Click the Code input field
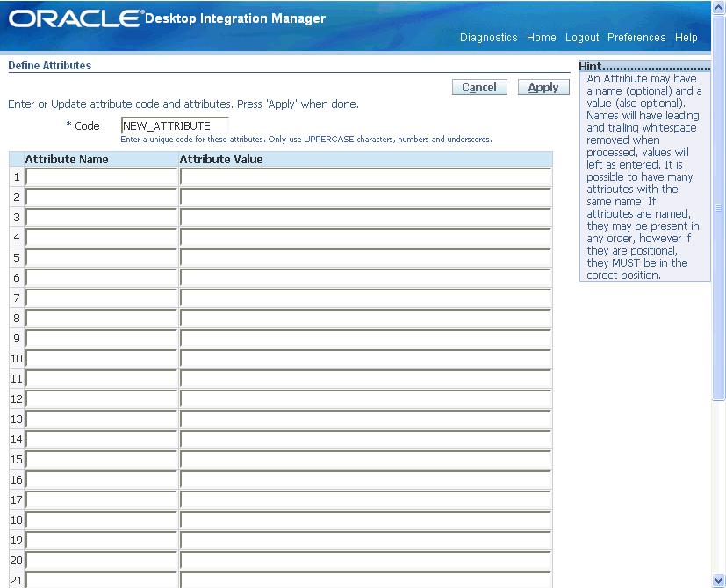The image size is (726, 588). pos(173,125)
